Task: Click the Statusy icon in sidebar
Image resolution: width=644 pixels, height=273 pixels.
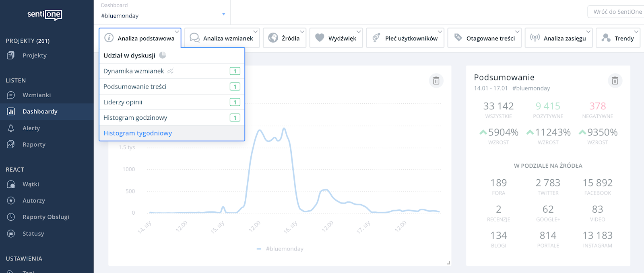Action: click(x=11, y=234)
